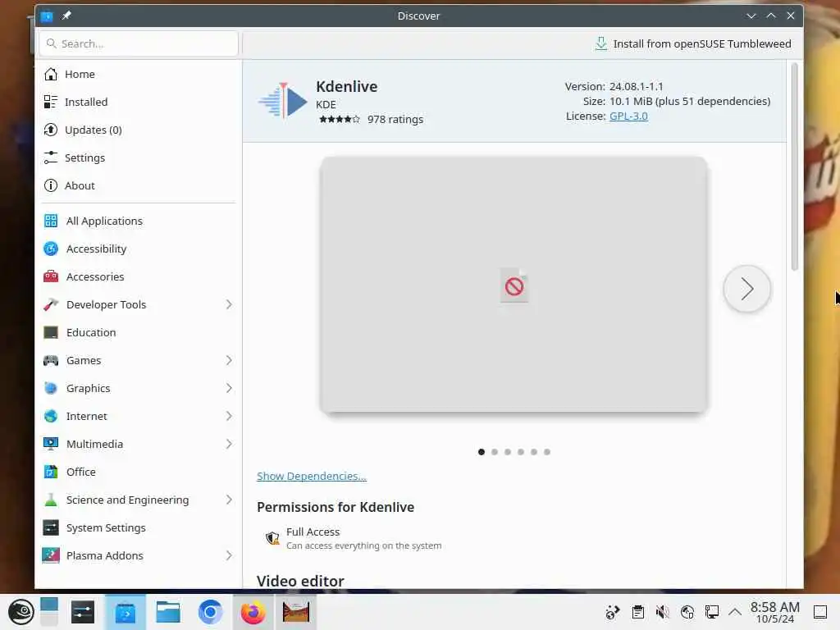Screen dimensions: 840x630
Task: Select the Accessibility category icon
Action: pos(51,249)
